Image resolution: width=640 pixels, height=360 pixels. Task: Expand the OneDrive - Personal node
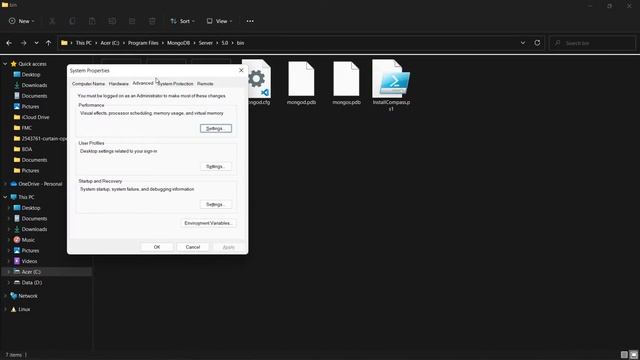tap(5, 184)
